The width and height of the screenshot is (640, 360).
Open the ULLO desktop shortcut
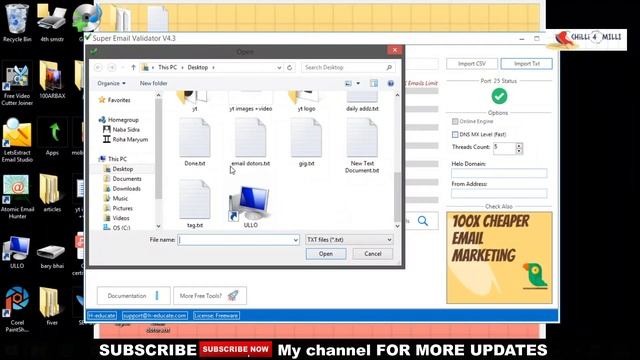(17, 252)
